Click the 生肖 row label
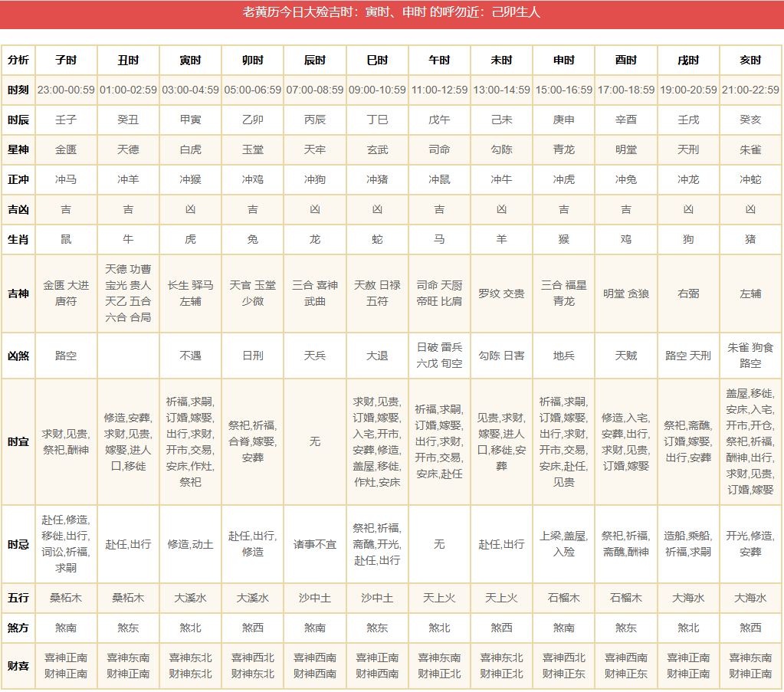This screenshot has height=692, width=784. pyautogui.click(x=18, y=240)
